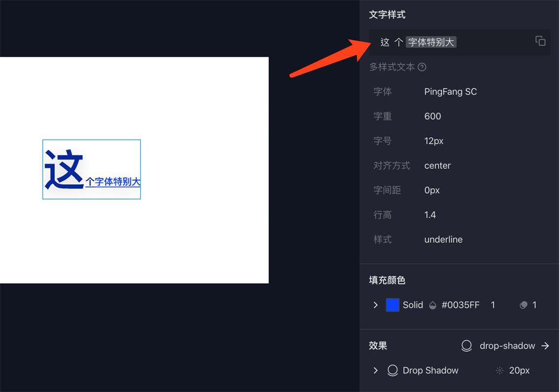The width and height of the screenshot is (559, 392).
Task: Open drop-shadow effect details arrow
Action: [x=545, y=345]
